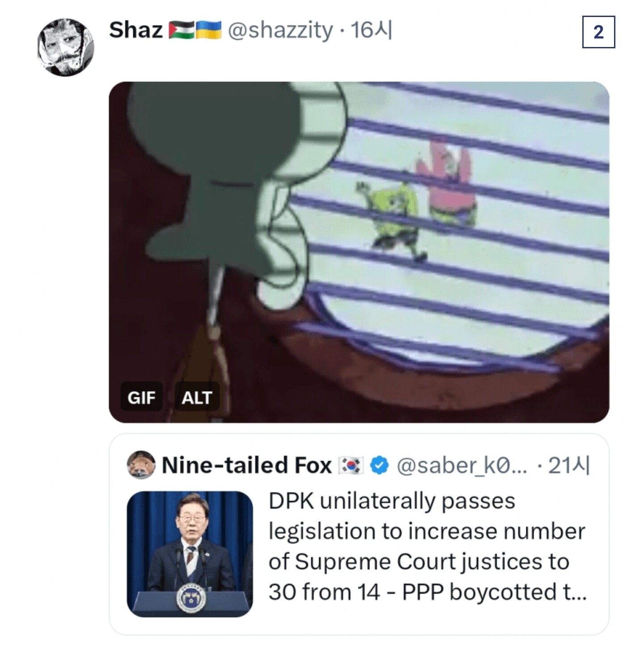Screen dimensions: 644x651
Task: Open the @shazzity handle link
Action: tap(280, 30)
